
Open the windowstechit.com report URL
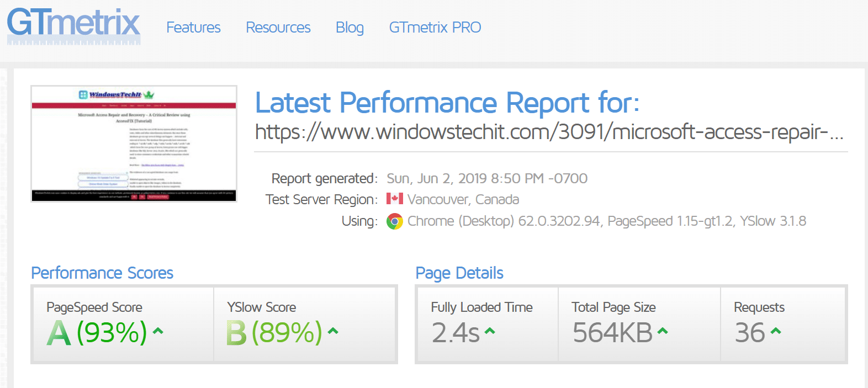(549, 132)
